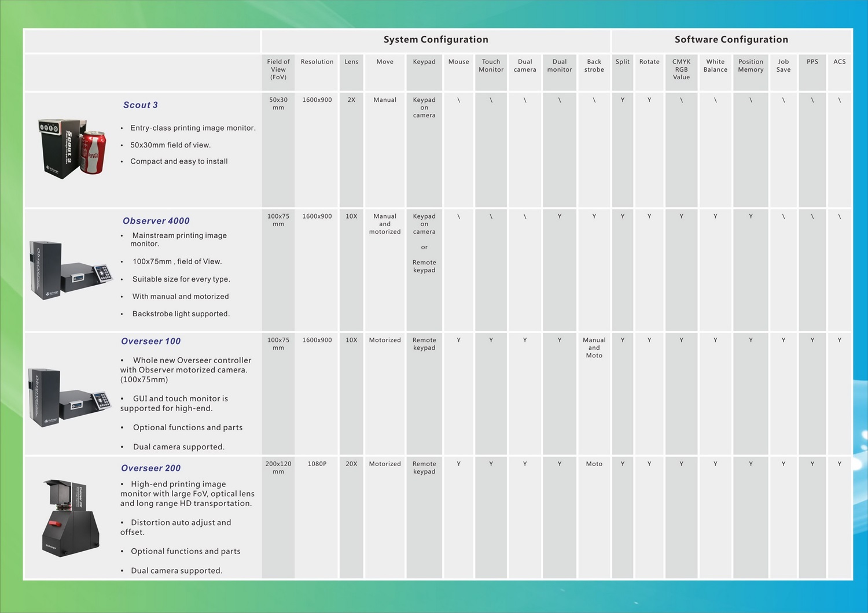
Task: Click the 1080P resolution cell
Action: pyautogui.click(x=317, y=464)
